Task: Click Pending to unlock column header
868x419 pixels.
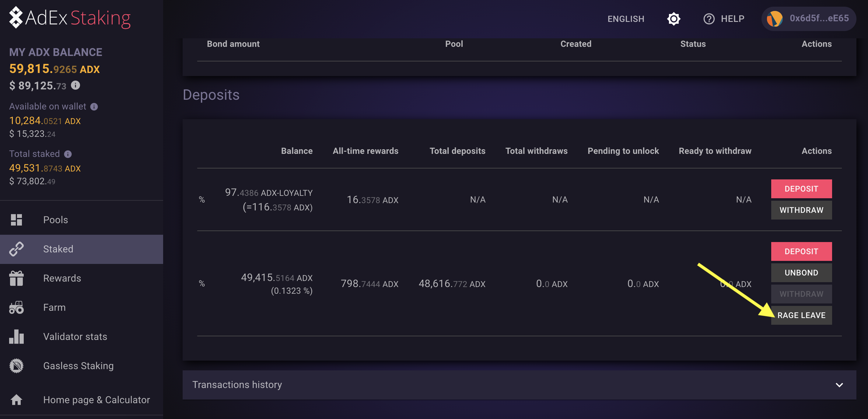Action: point(623,151)
